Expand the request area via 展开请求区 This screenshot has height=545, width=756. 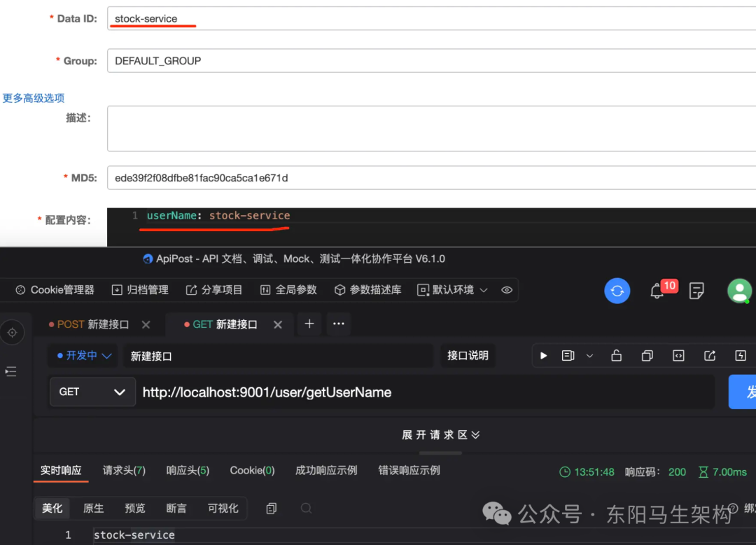[x=440, y=435]
